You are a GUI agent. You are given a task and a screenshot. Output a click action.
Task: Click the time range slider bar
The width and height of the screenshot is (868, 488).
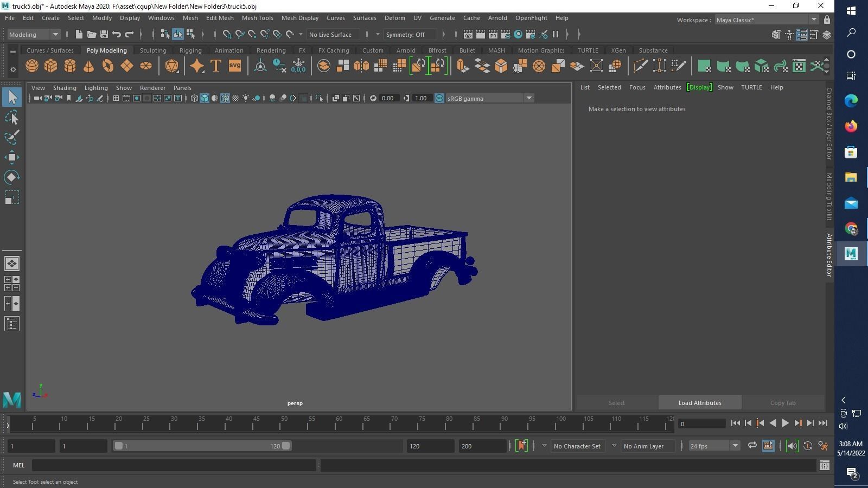click(201, 446)
